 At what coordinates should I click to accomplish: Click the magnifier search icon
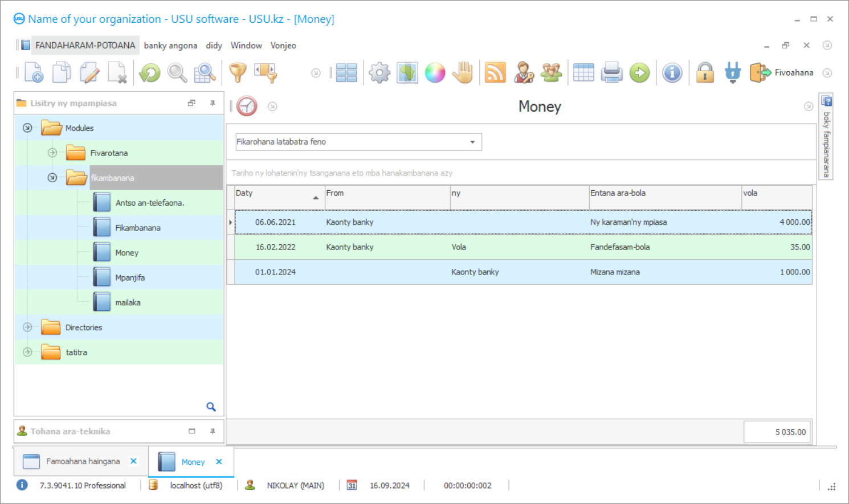177,72
